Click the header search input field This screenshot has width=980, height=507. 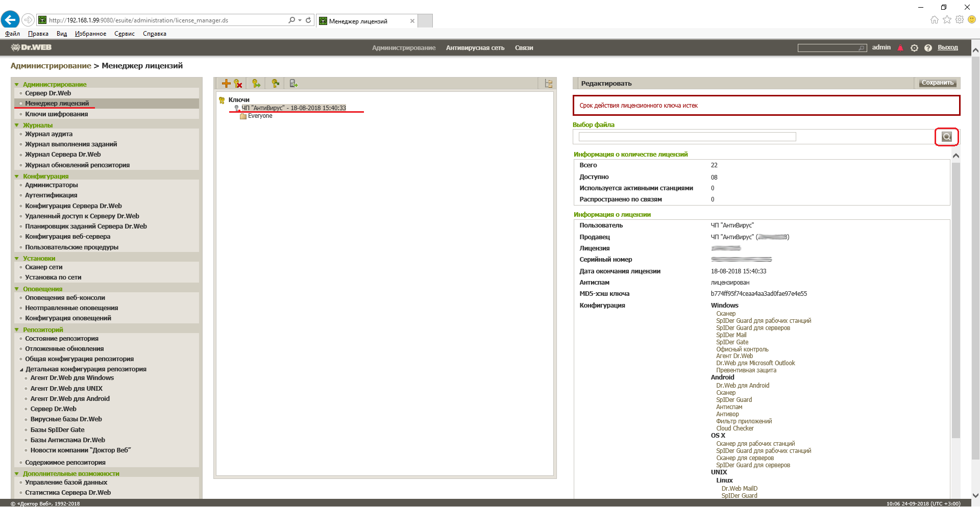[832, 48]
